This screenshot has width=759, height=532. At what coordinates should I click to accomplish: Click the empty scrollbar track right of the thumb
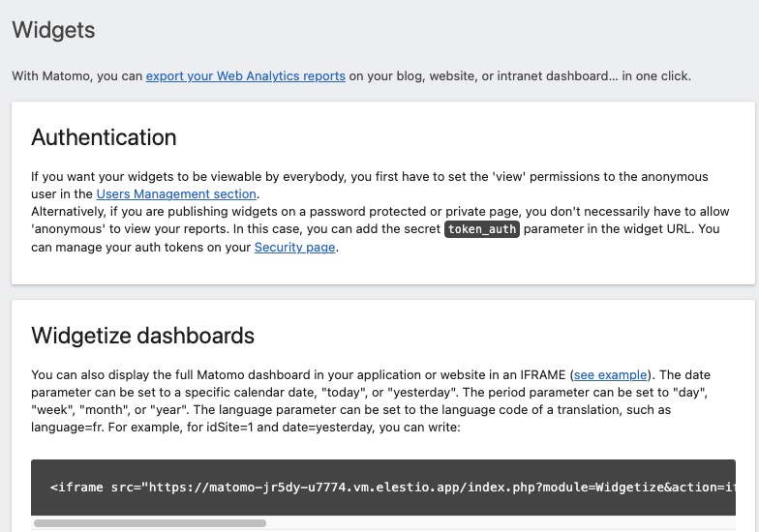[x=484, y=523]
